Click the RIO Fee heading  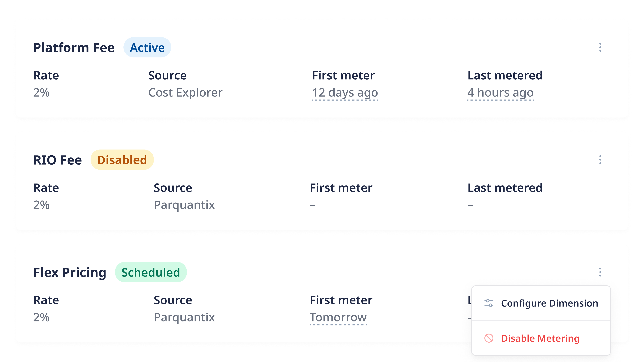(58, 160)
